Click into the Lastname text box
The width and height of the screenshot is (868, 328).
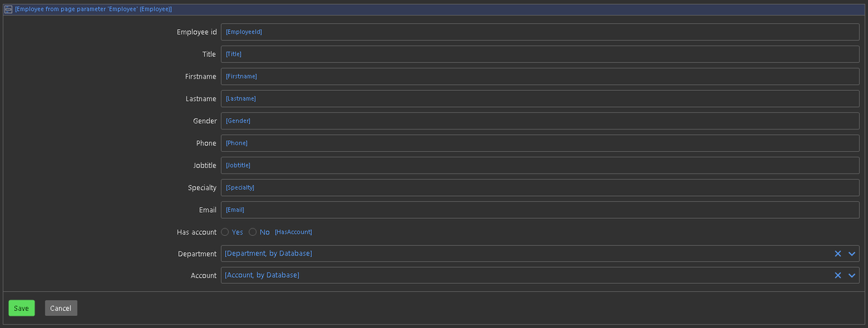tap(540, 98)
